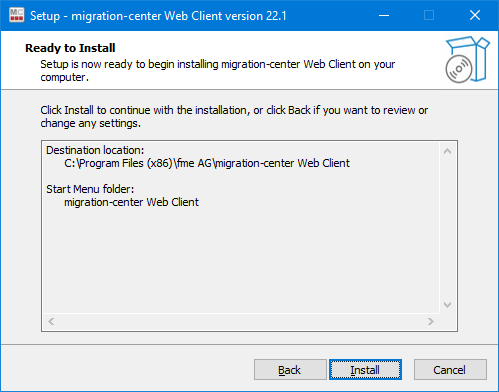Close the Setup window with X

click(475, 15)
